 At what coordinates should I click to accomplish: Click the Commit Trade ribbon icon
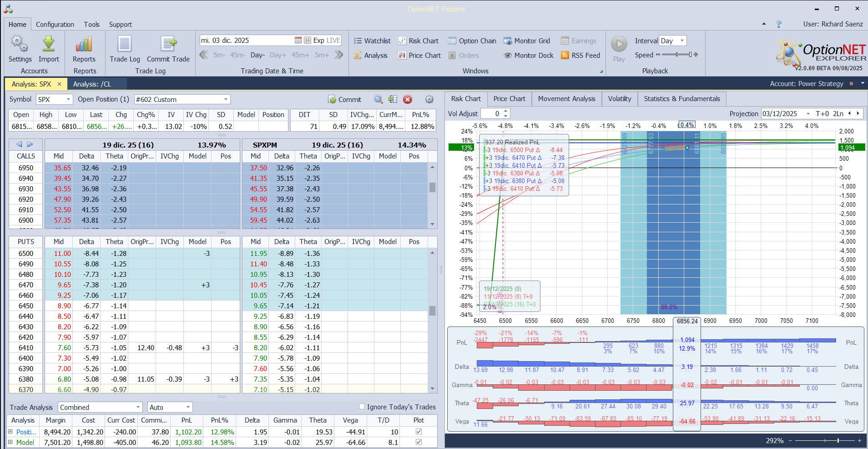pyautogui.click(x=168, y=49)
